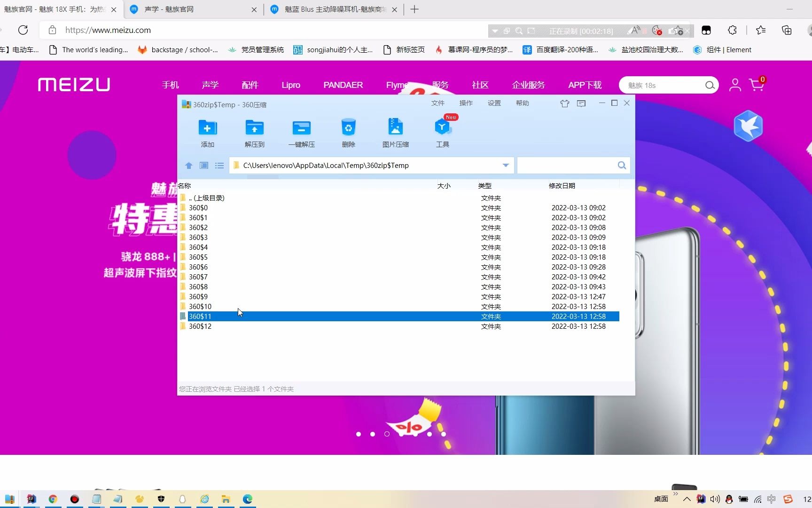
Task: Click 声学 in Meizu navigation
Action: pos(210,85)
